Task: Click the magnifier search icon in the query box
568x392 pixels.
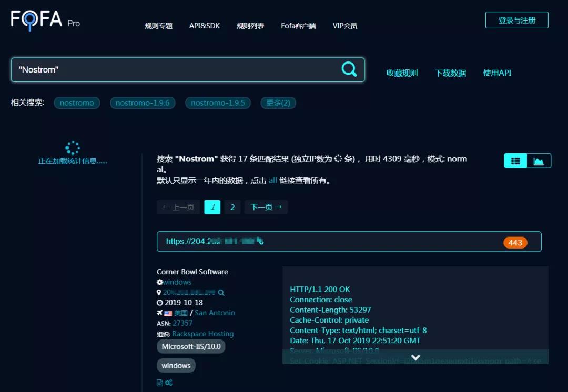Action: click(349, 69)
